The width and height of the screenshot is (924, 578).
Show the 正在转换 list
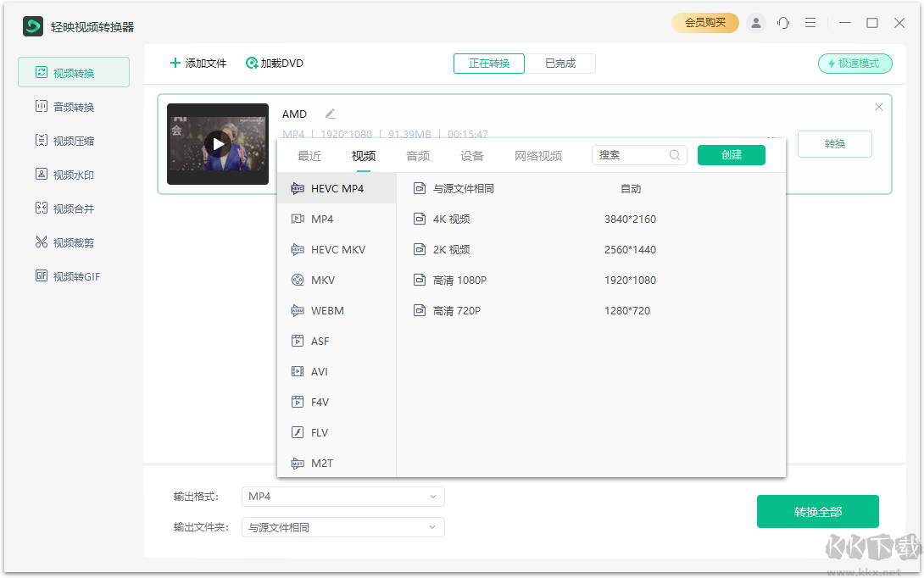point(489,63)
